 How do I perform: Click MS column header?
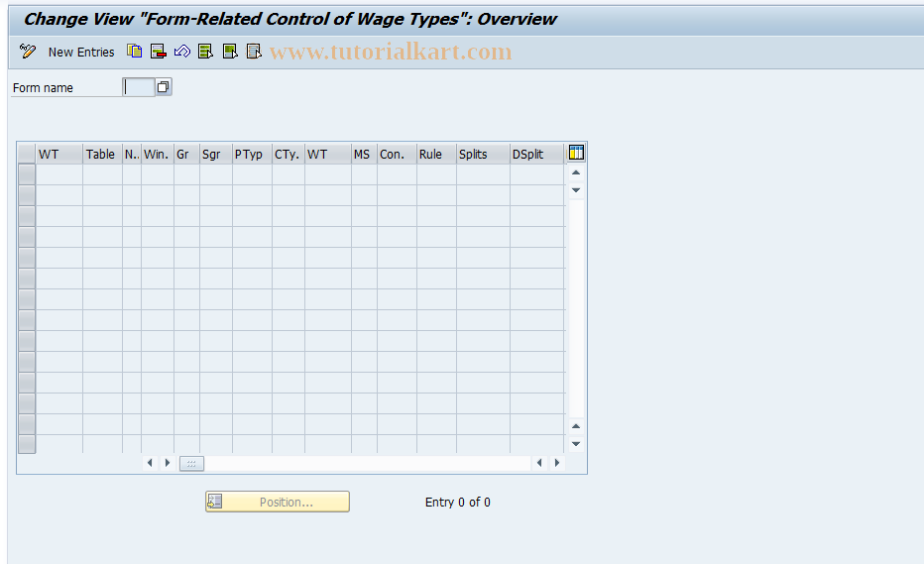tap(364, 155)
